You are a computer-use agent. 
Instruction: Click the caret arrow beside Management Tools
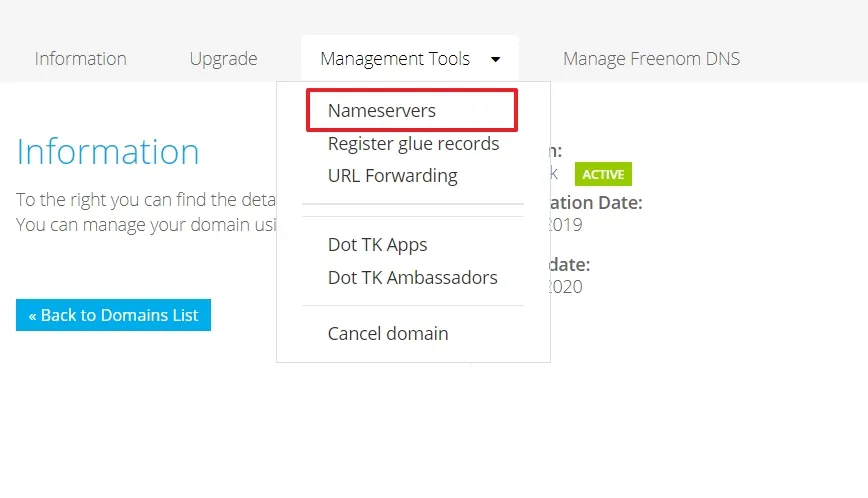(x=495, y=59)
